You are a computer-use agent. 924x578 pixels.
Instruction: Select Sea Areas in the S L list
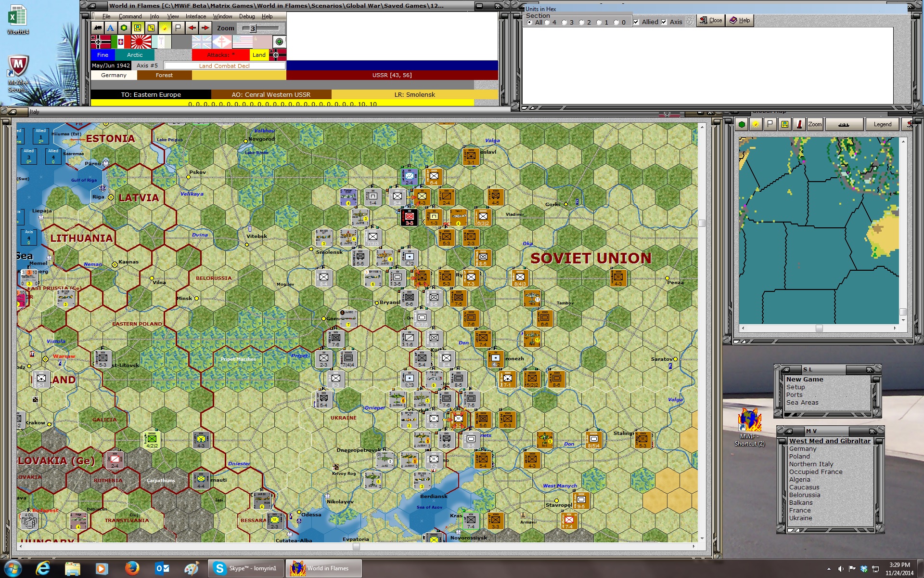[802, 403]
